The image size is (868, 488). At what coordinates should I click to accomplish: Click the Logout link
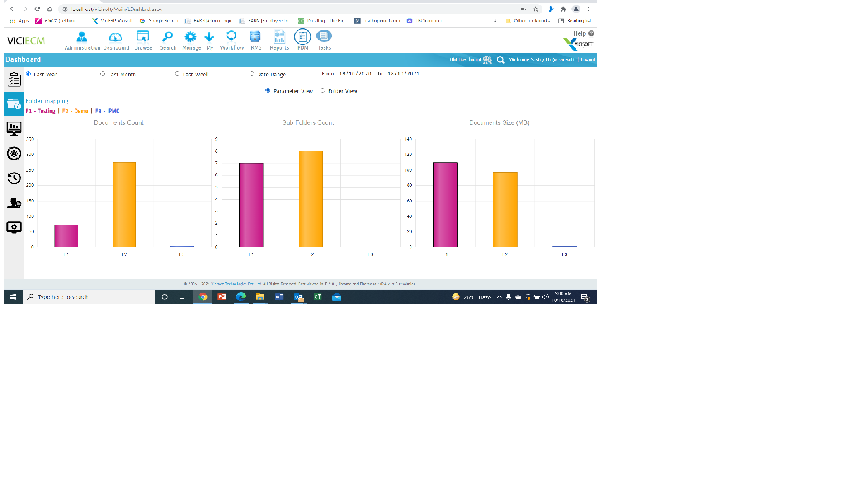588,60
